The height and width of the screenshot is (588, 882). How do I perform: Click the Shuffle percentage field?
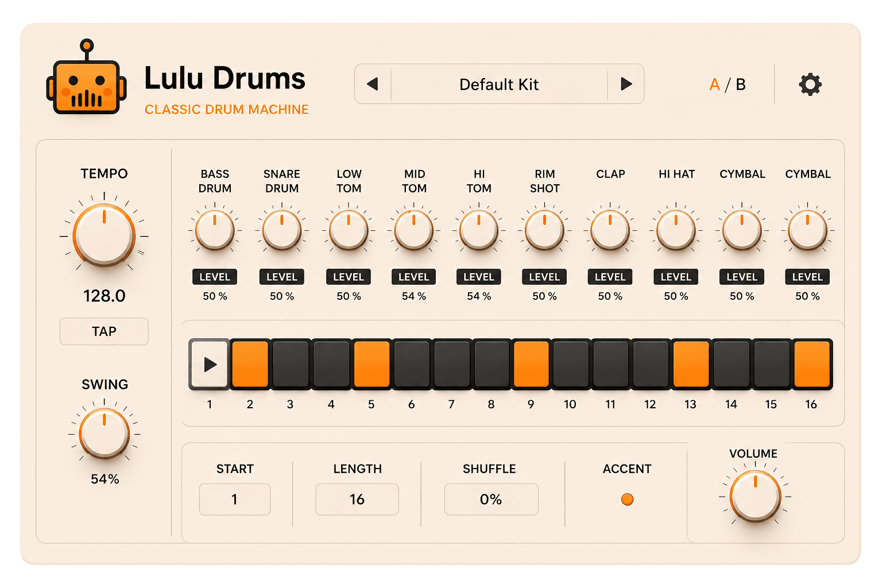point(491,499)
